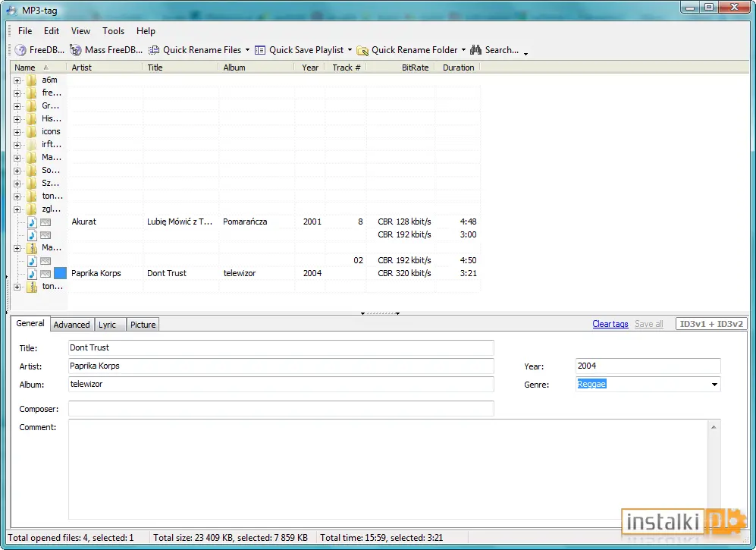
Task: Open the Edit menu
Action: [52, 31]
